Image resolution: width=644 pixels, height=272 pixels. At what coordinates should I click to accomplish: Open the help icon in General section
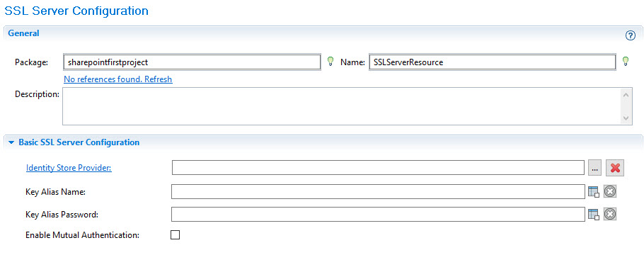click(630, 35)
